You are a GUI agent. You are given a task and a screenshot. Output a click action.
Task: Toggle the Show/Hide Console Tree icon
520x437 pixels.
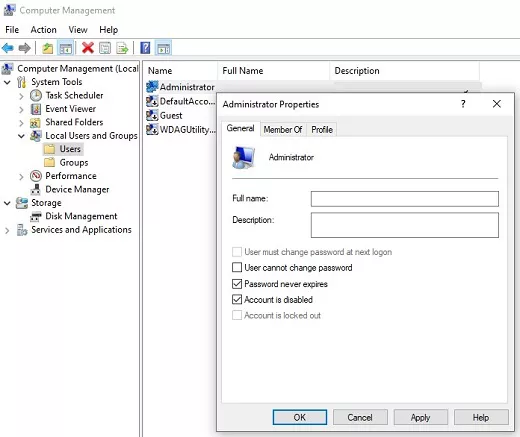click(65, 48)
